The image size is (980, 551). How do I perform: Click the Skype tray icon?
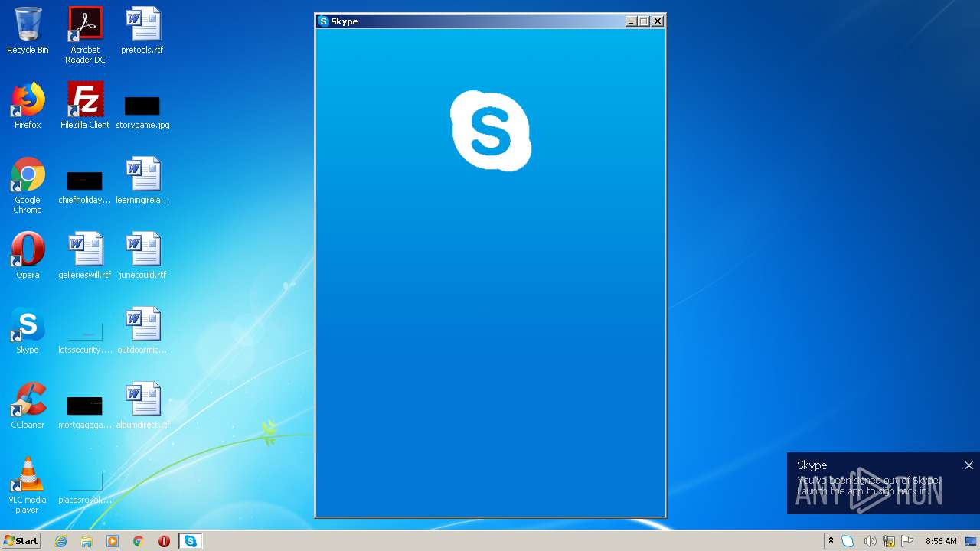coord(848,541)
